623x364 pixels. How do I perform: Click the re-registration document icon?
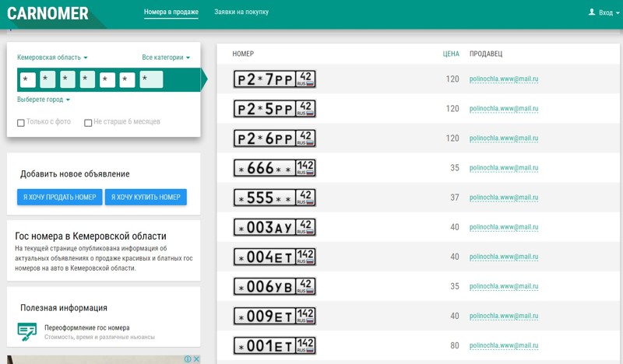coord(27,332)
